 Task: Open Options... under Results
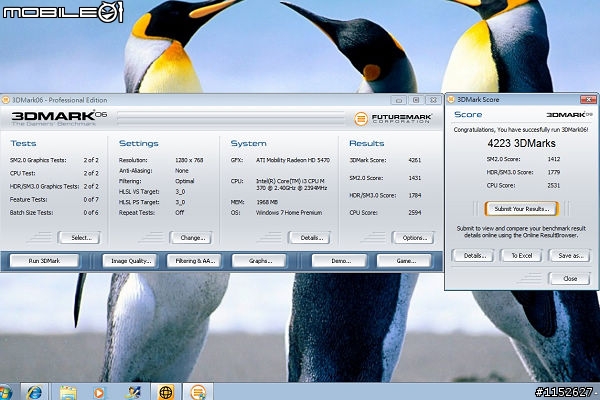[413, 238]
